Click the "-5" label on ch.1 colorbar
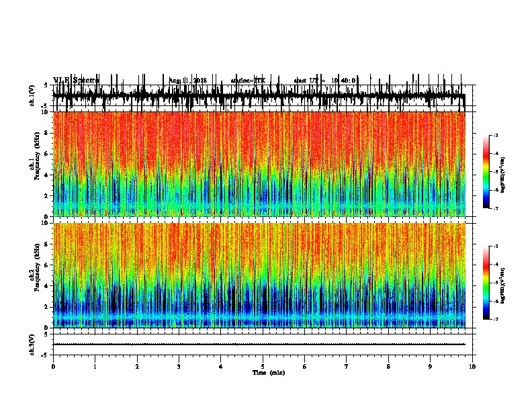This screenshot has height=411, width=532. pyautogui.click(x=495, y=172)
